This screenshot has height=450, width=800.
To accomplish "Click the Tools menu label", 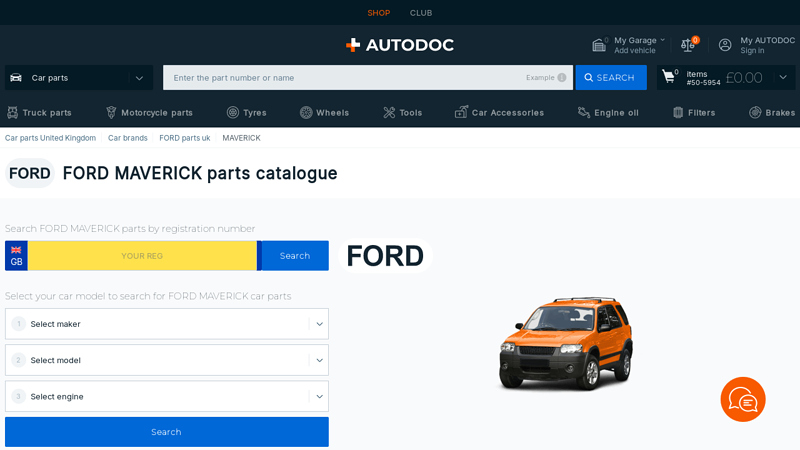I will pyautogui.click(x=411, y=113).
